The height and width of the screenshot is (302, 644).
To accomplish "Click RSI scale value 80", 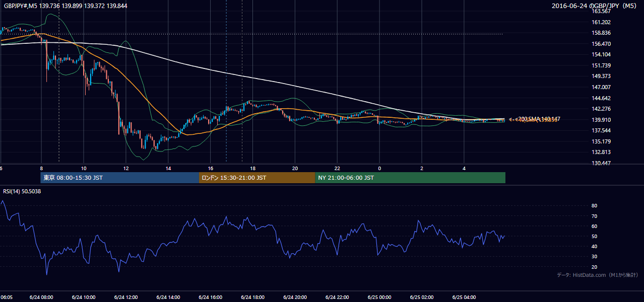I will click(x=594, y=206).
